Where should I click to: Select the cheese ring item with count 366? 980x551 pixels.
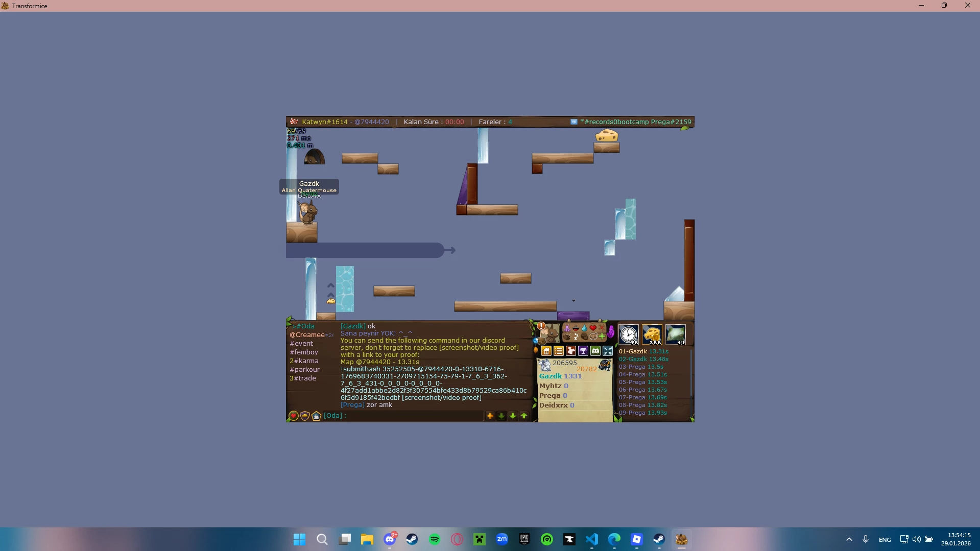click(x=652, y=334)
